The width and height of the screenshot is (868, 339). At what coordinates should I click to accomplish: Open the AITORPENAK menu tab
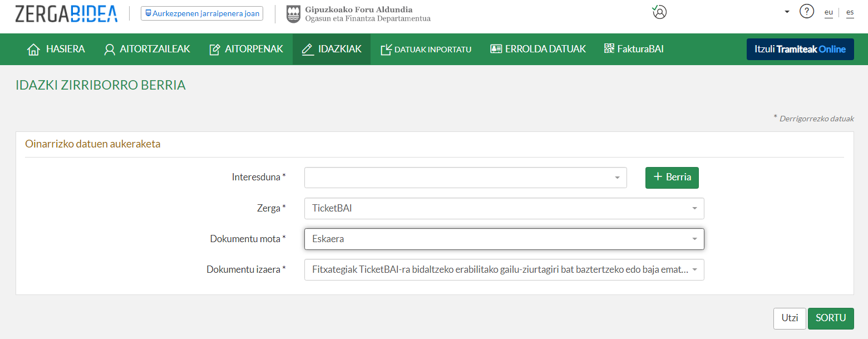click(246, 50)
